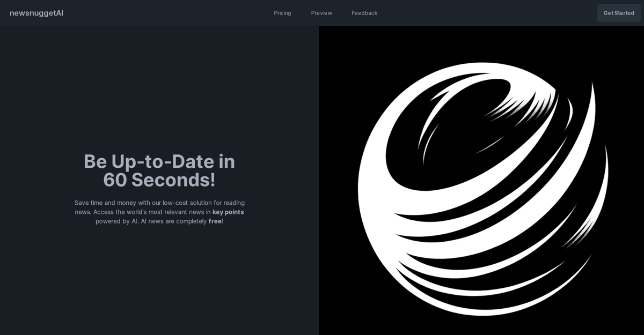The image size is (644, 335).
Task: Click the bold 'key points' text
Action: 228,212
